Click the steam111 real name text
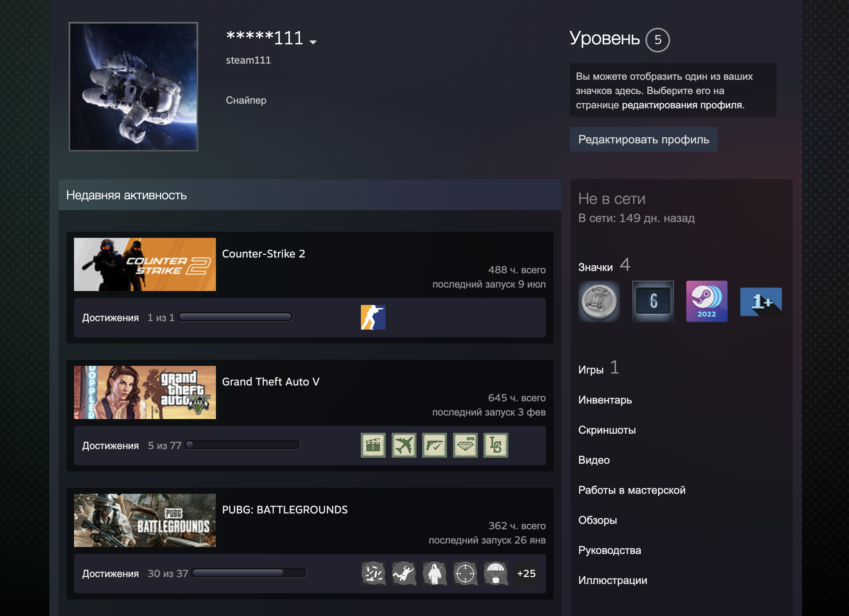Screen dimensions: 849x616 tap(248, 60)
